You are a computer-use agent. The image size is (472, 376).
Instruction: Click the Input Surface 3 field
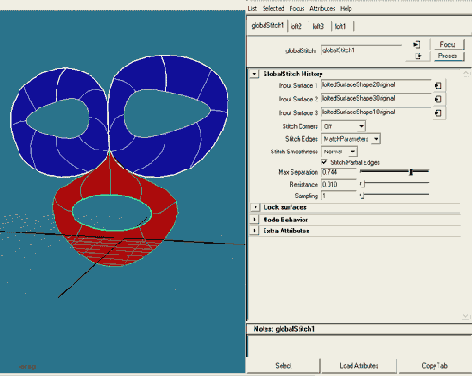[376, 112]
